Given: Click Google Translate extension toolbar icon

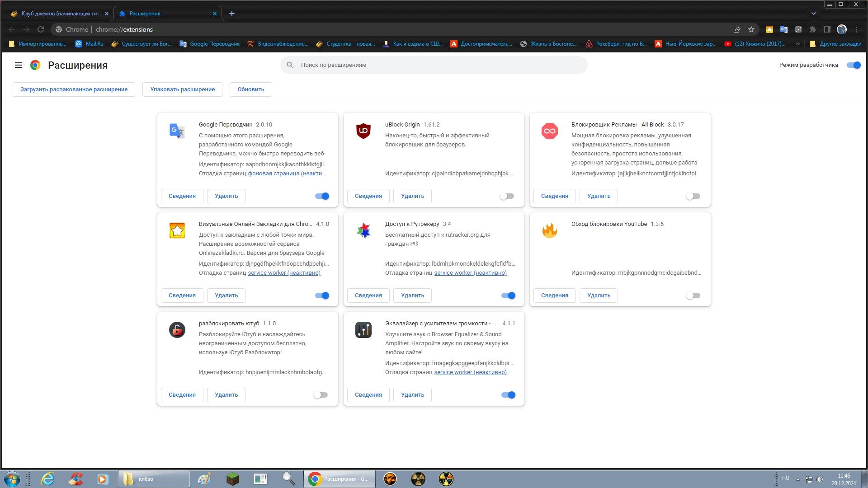Looking at the screenshot, I should [783, 29].
